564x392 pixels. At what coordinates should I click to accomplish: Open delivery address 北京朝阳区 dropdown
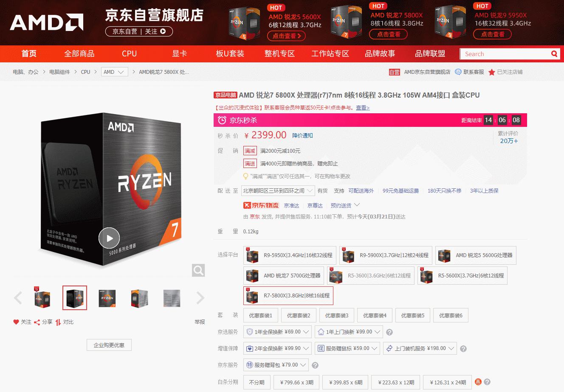(x=278, y=191)
